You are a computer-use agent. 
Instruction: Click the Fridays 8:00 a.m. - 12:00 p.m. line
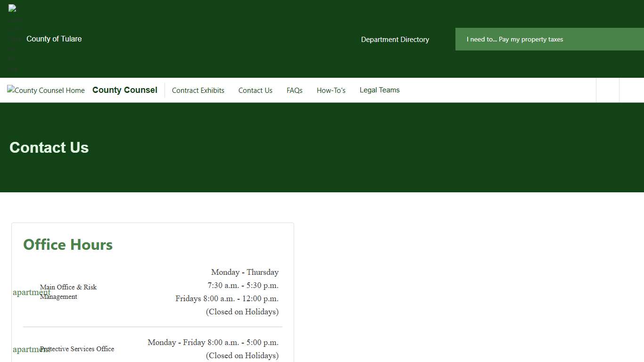pyautogui.click(x=227, y=298)
